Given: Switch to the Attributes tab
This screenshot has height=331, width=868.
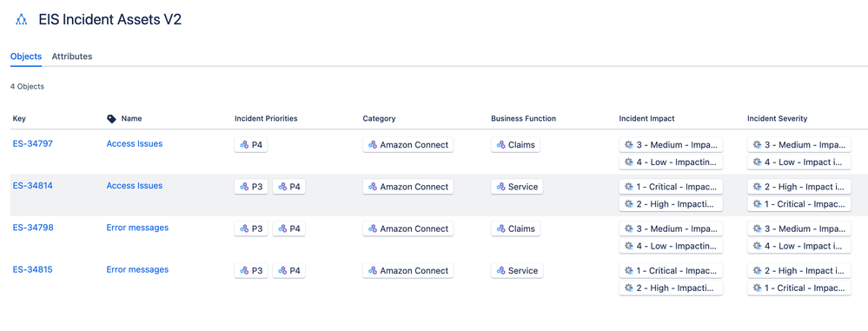Looking at the screenshot, I should [x=72, y=56].
